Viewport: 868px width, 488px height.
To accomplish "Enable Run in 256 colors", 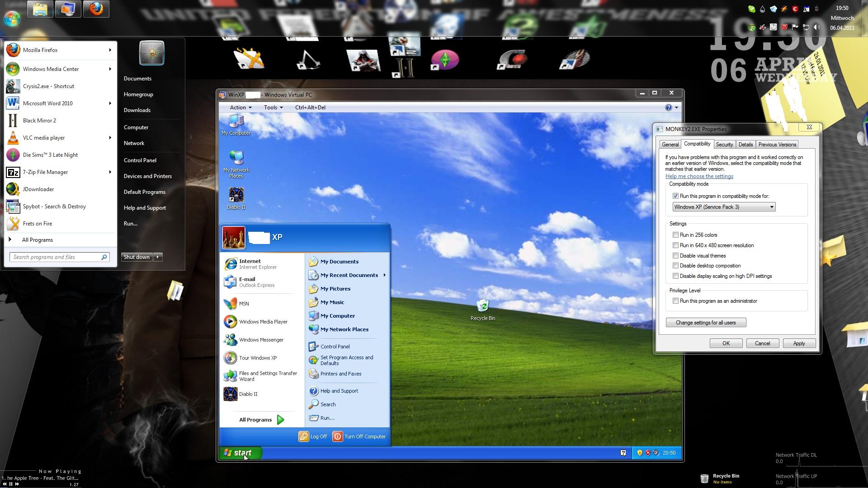I will tap(675, 235).
